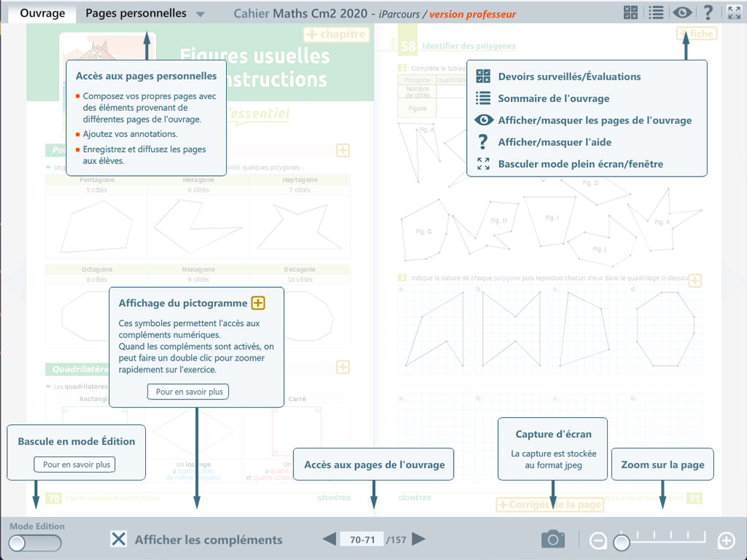Open the Sommaire de l'ouvrage list icon
Viewport: 747px width, 560px height.
click(656, 12)
